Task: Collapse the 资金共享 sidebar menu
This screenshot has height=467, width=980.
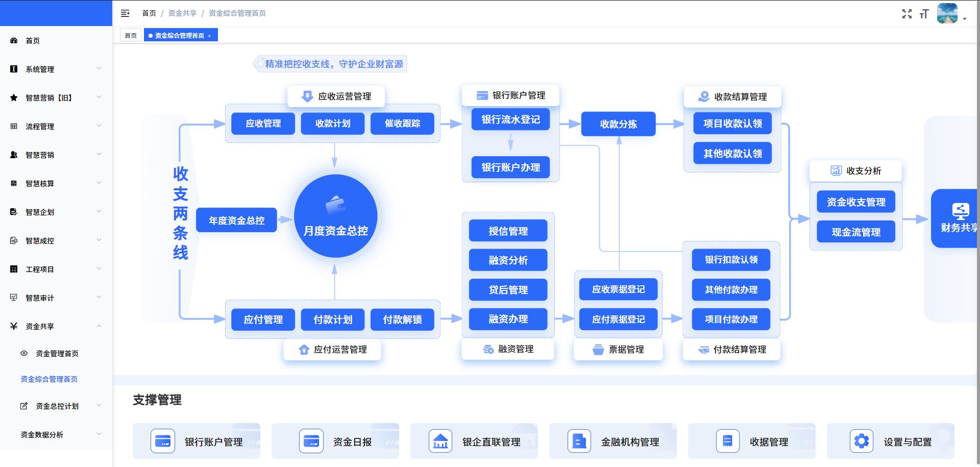Action: point(56,326)
